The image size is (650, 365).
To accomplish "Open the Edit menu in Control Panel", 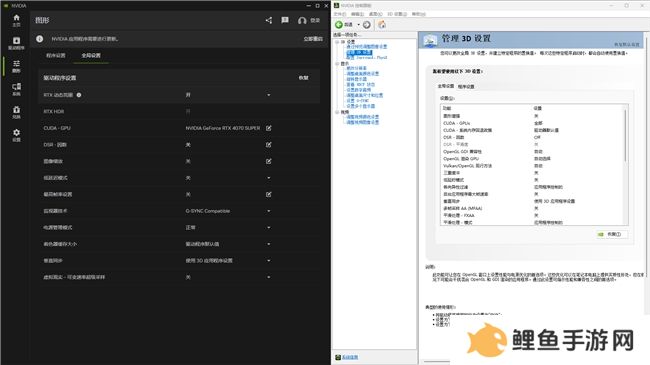I will [x=357, y=14].
